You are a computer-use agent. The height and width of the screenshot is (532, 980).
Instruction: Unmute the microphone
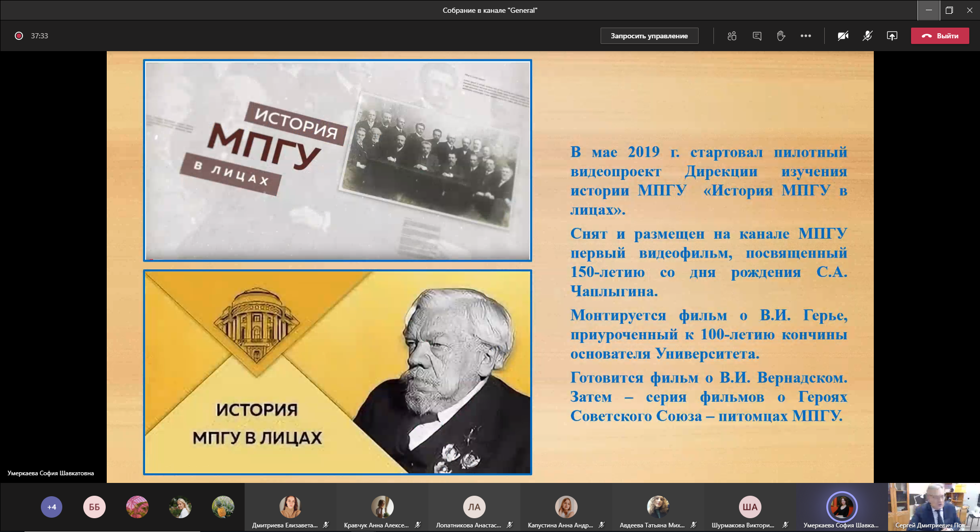click(867, 36)
